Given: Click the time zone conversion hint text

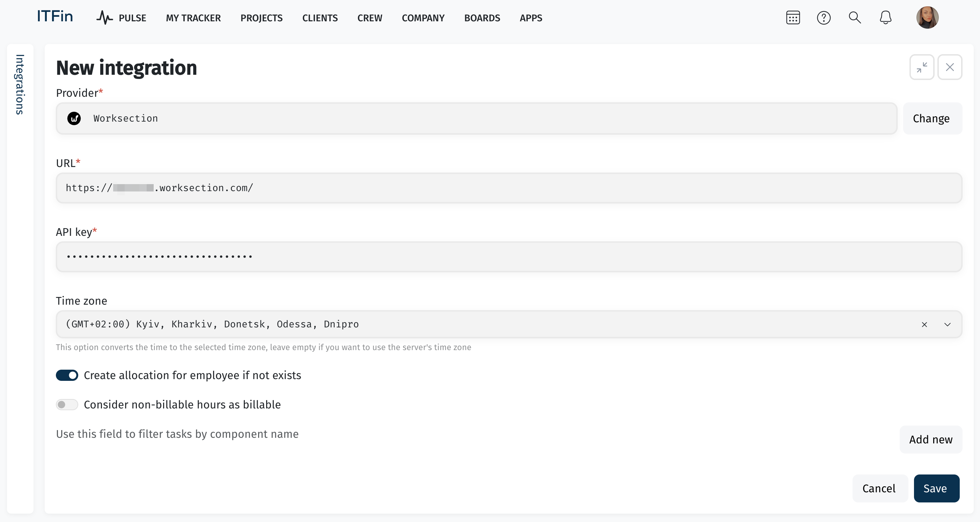Looking at the screenshot, I should click(264, 347).
